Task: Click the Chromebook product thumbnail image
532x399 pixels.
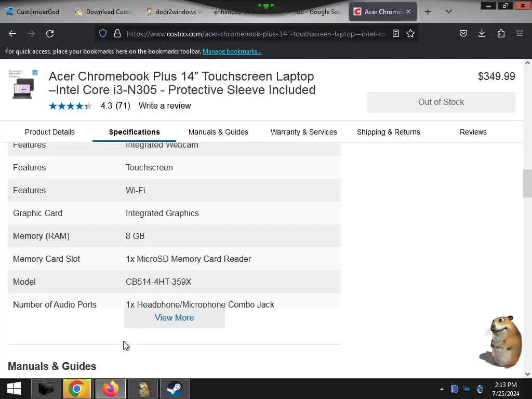Action: tap(23, 85)
